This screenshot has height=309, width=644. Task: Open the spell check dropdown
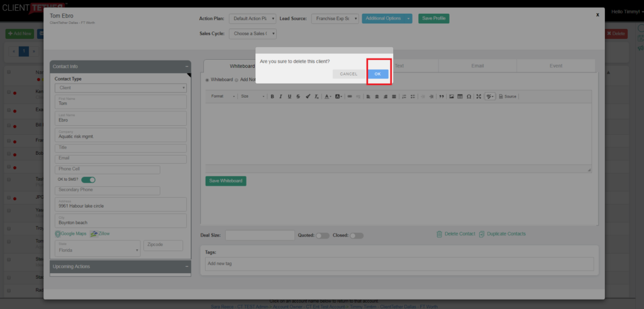(x=490, y=96)
